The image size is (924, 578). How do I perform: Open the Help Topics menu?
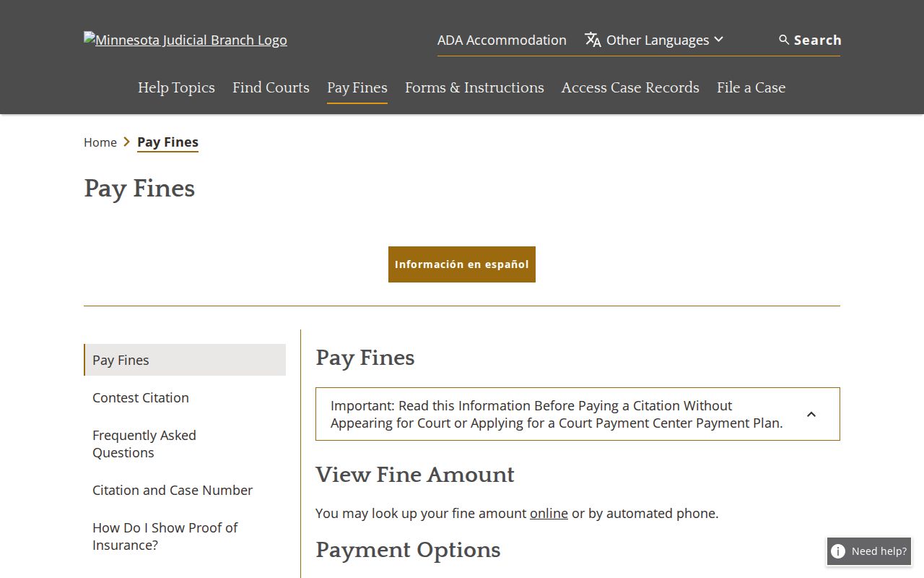pyautogui.click(x=176, y=87)
